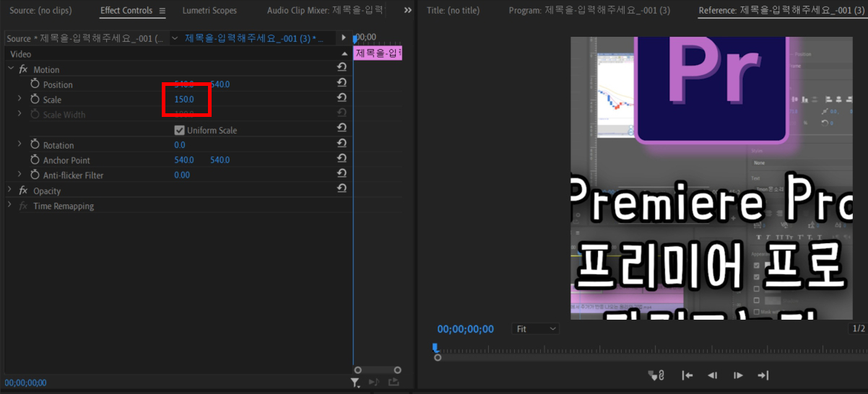Reset the Opacity effect
This screenshot has width=868, height=394.
[342, 188]
